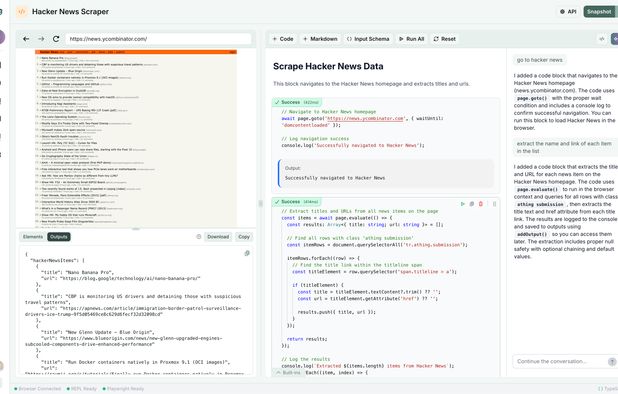The width and height of the screenshot is (618, 394).
Task: Click copy icon inside JSON output box
Action: pos(247,253)
